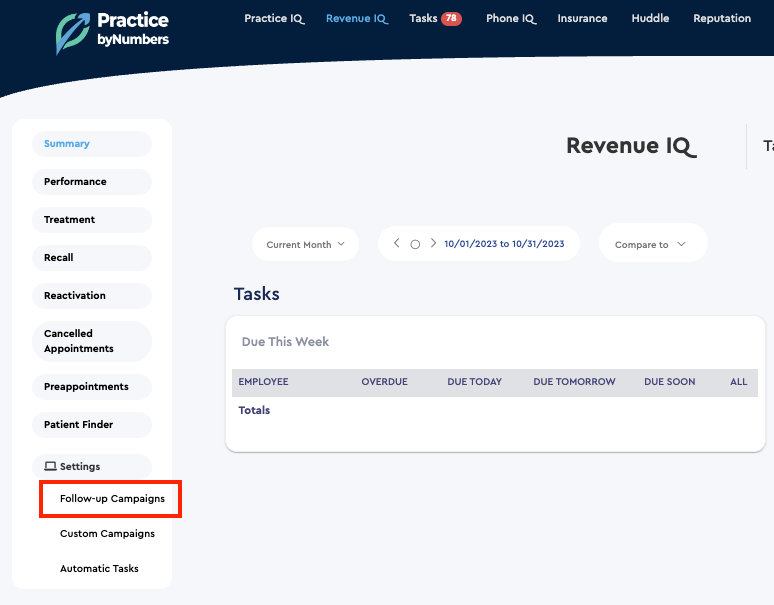Open the Practice IQ menu
Image resolution: width=774 pixels, height=605 pixels.
click(274, 19)
